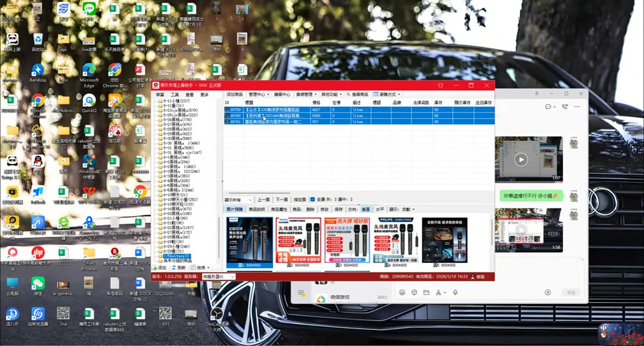
Task: Select the 水平 horizontal direction toggle
Action: (380, 209)
